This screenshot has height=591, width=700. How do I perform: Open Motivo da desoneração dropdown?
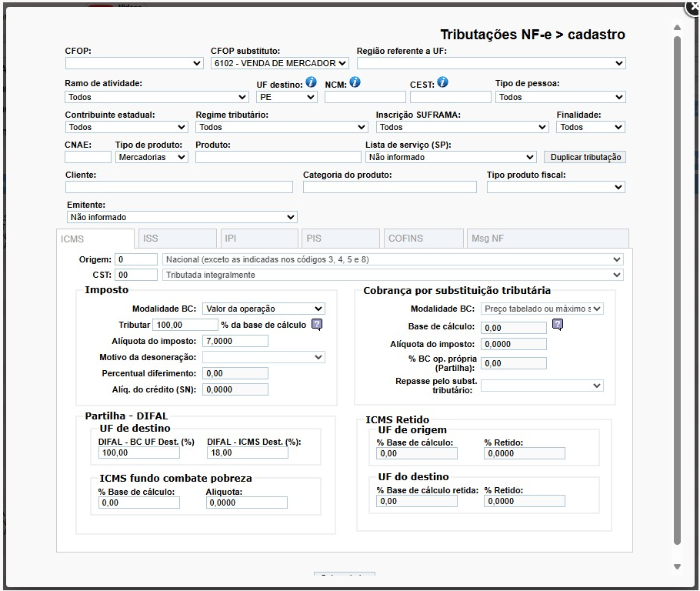point(263,357)
